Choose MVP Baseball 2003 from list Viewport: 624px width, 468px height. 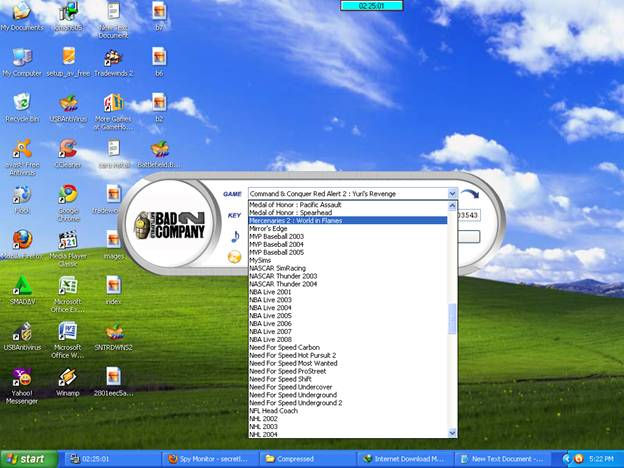(348, 236)
